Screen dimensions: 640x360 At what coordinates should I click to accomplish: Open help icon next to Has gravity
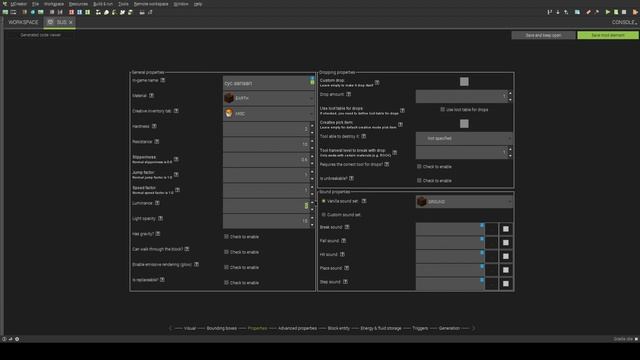[158, 234]
